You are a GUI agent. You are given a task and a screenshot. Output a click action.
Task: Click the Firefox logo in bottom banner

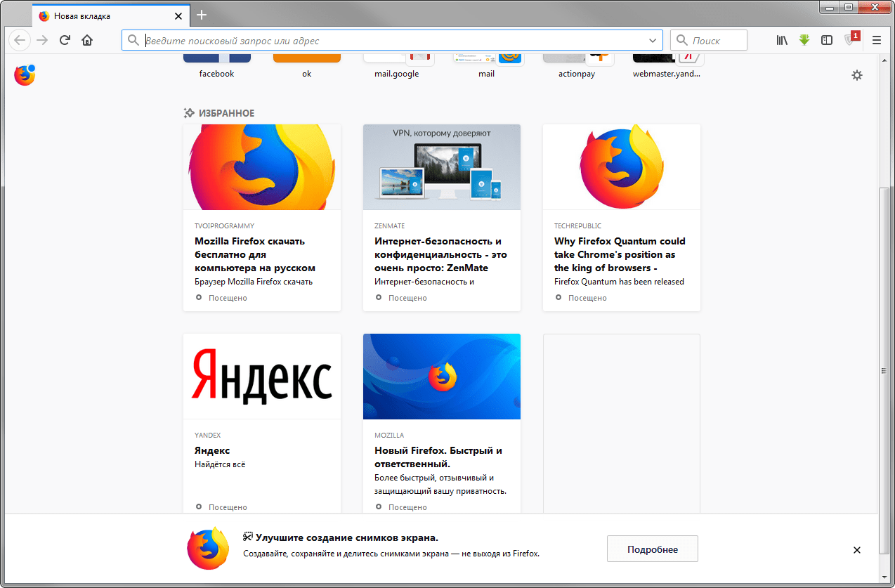[x=208, y=549]
